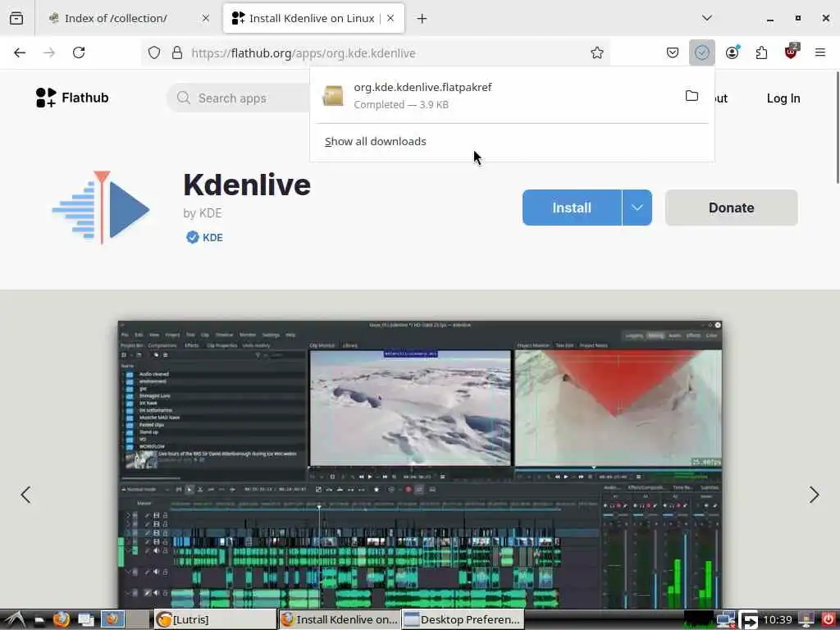Click the page vertical scrollbar
The height and width of the screenshot is (630, 840).
pos(837,127)
